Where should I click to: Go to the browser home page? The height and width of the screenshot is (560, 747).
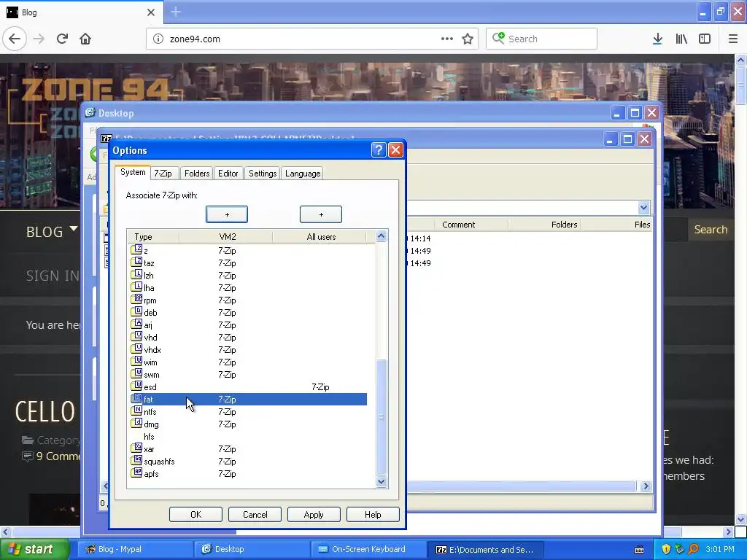[x=85, y=39]
